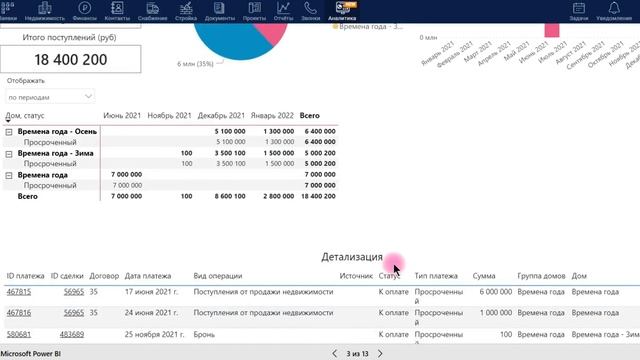640x360 pixels.
Task: Collapse the 'Времена года - Осень' row
Action: click(9, 132)
